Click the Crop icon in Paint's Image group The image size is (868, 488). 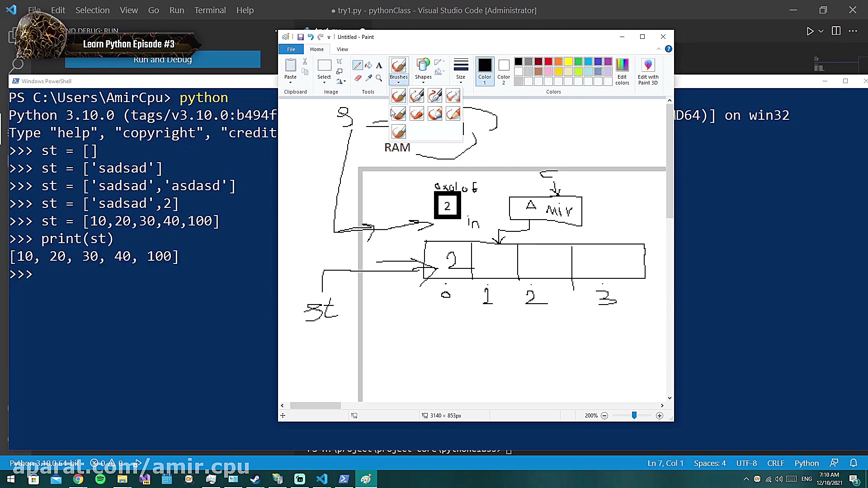coord(340,61)
